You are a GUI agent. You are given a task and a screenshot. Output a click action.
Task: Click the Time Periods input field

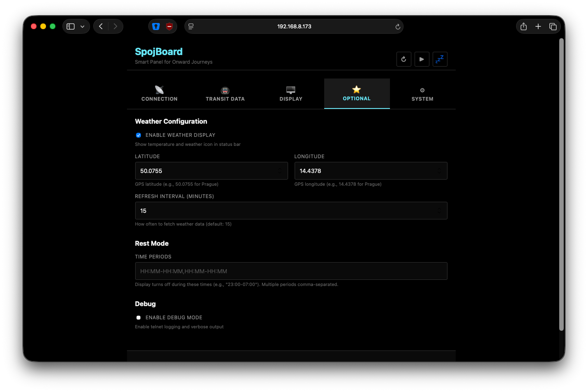pos(291,271)
